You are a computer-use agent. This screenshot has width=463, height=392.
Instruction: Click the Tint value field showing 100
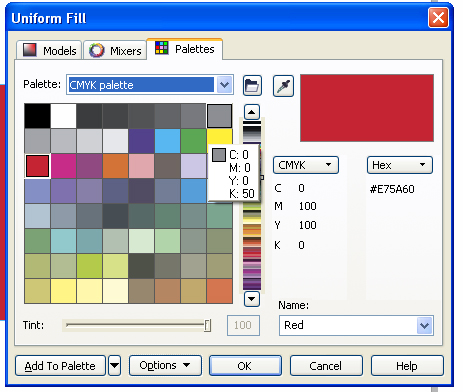pyautogui.click(x=243, y=325)
